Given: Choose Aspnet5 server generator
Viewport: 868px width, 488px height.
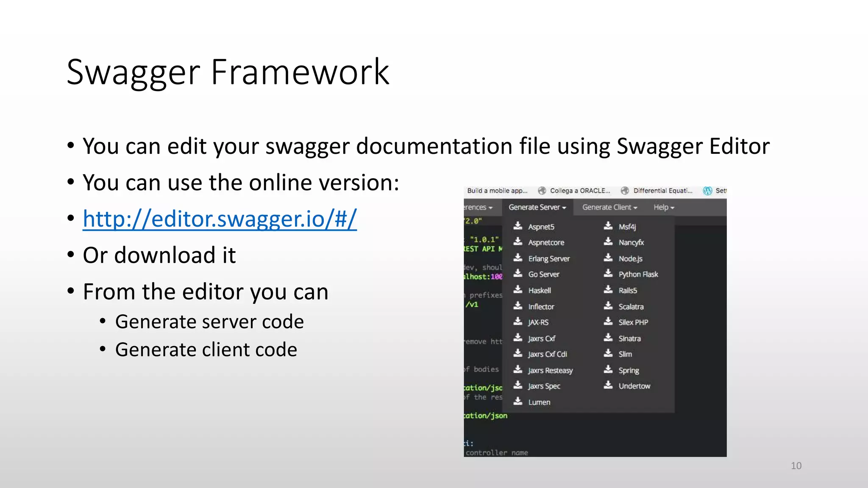Looking at the screenshot, I should pyautogui.click(x=541, y=227).
